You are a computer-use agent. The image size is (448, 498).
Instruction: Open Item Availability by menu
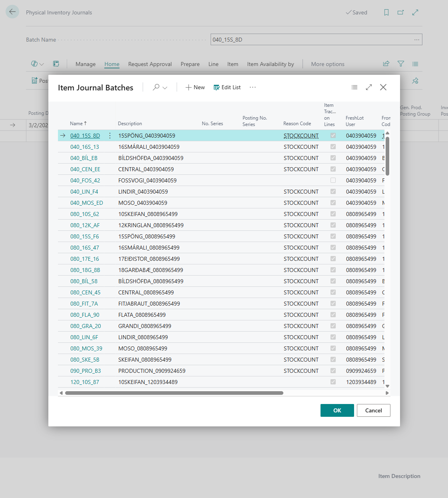click(x=271, y=64)
